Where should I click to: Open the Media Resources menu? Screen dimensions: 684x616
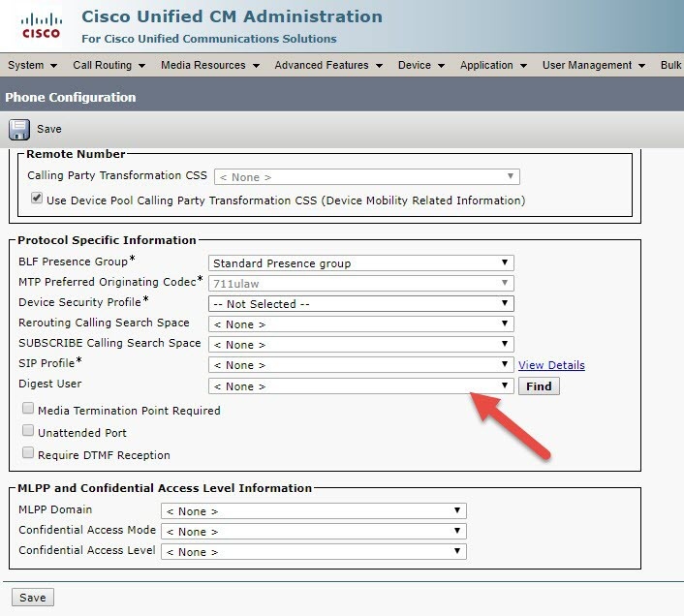[x=210, y=65]
